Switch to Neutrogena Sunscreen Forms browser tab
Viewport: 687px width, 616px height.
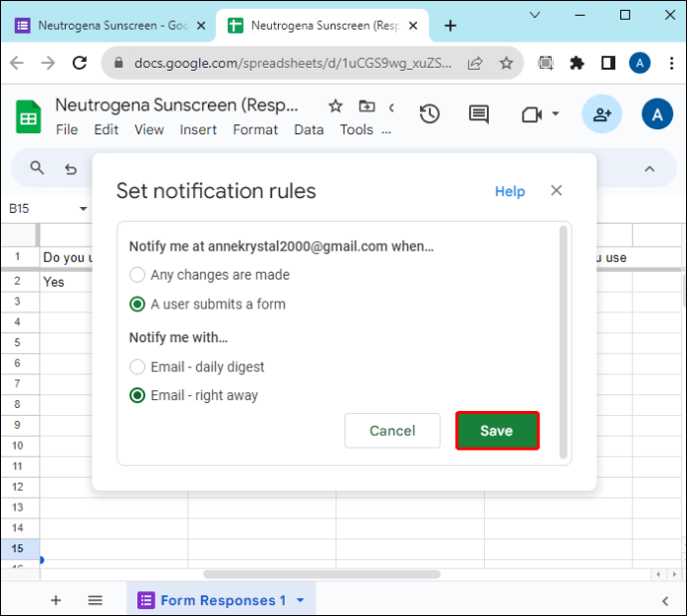tap(108, 26)
